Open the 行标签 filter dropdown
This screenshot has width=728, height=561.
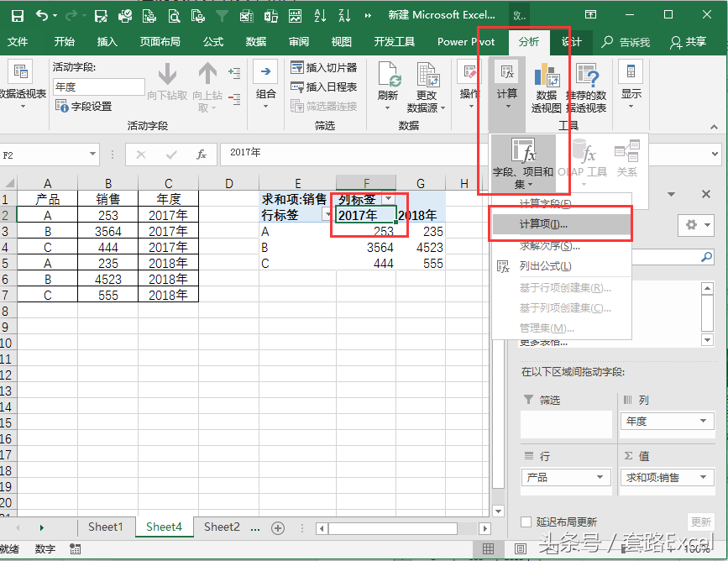327,214
